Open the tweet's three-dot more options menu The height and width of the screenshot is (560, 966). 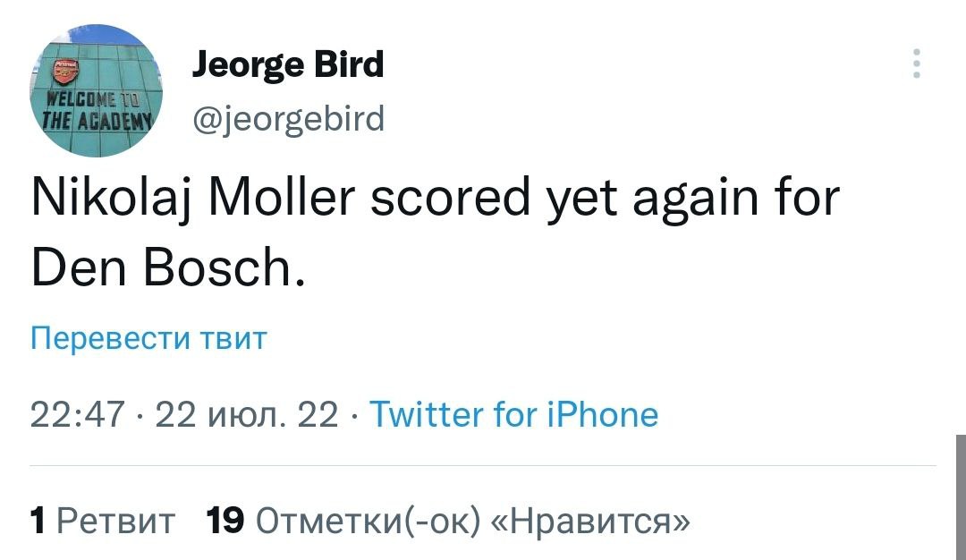coord(916,64)
